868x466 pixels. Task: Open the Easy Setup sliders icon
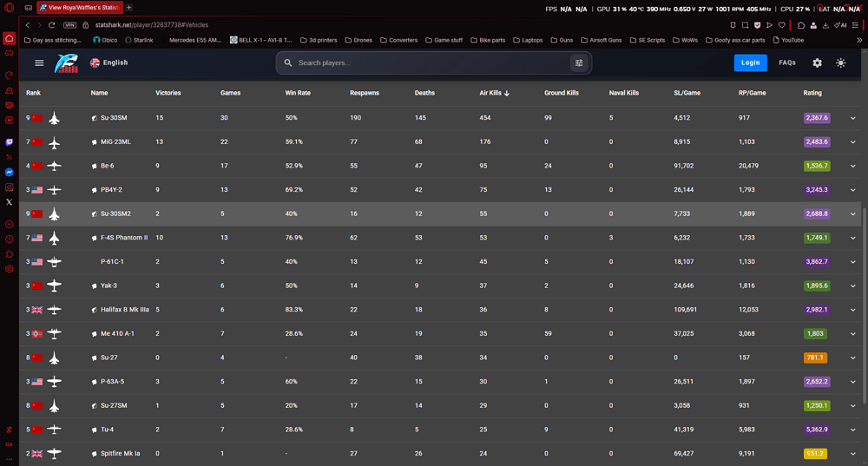coord(855,25)
